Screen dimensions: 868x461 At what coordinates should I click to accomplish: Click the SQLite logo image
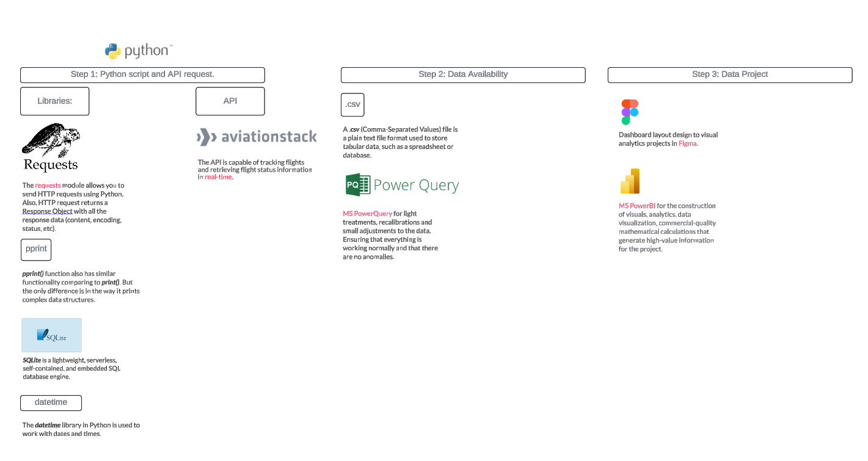51,335
